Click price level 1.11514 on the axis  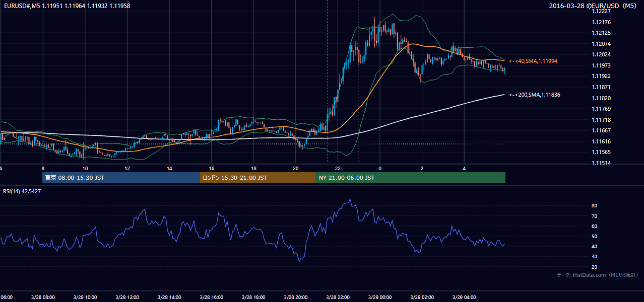602,163
